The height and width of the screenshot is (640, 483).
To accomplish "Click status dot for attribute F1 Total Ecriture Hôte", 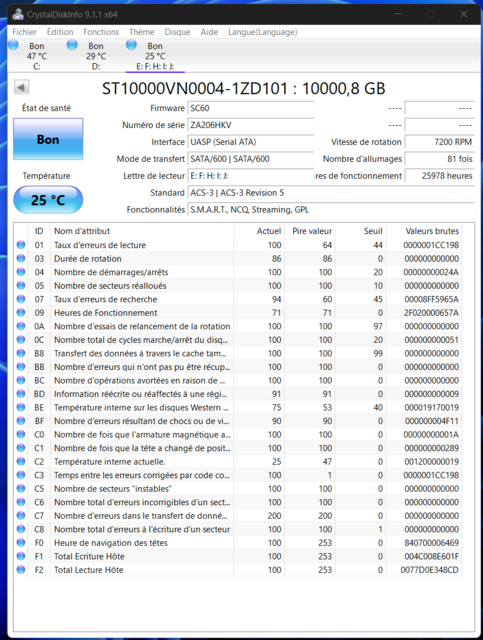I will 21,556.
